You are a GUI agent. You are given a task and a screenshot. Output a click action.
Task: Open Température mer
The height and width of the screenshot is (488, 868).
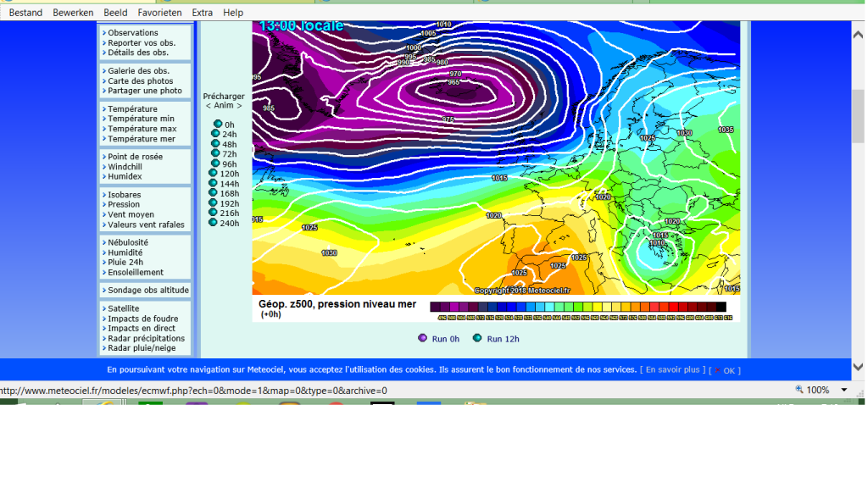[142, 139]
